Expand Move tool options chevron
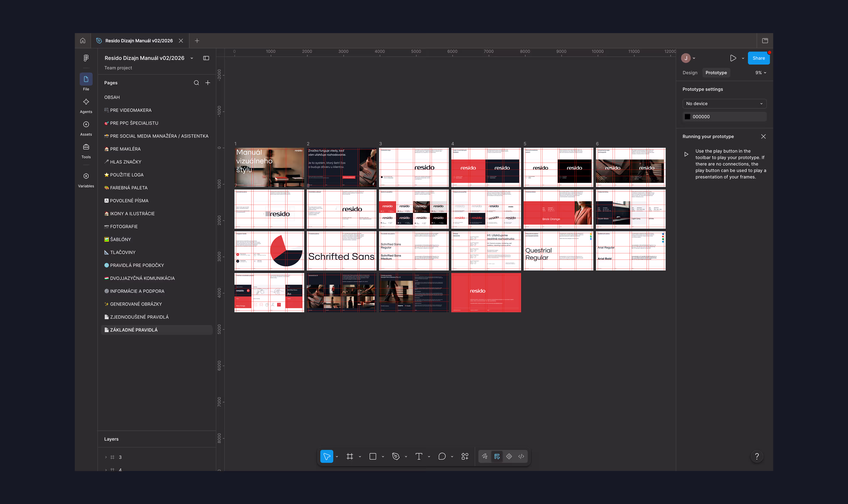This screenshot has width=848, height=504. pyautogui.click(x=337, y=457)
